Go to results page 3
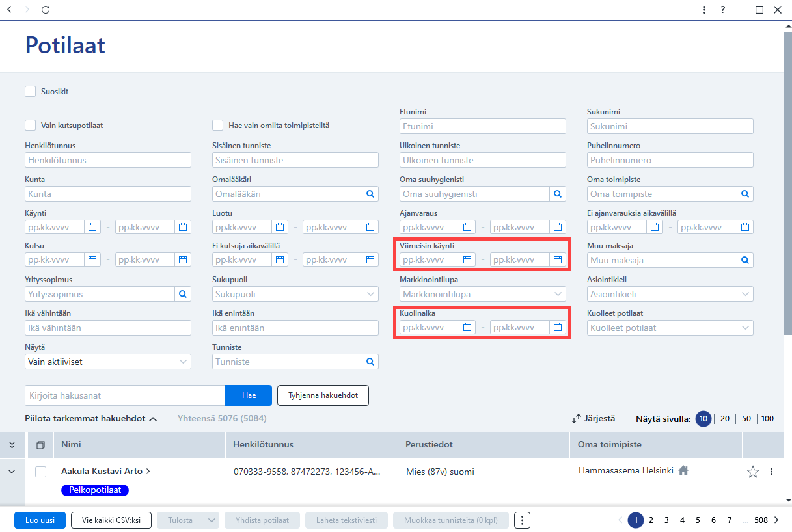Viewport: 792px width, 532px height. tap(666, 520)
